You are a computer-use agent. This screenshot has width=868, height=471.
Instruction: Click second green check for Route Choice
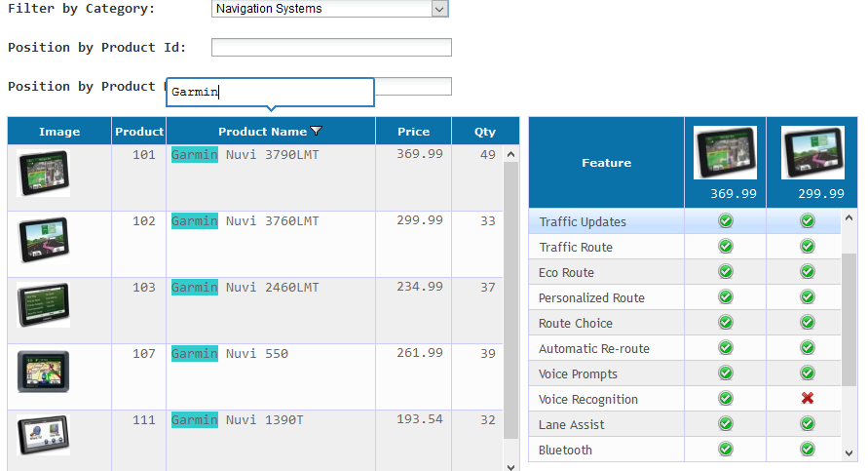[x=808, y=322]
